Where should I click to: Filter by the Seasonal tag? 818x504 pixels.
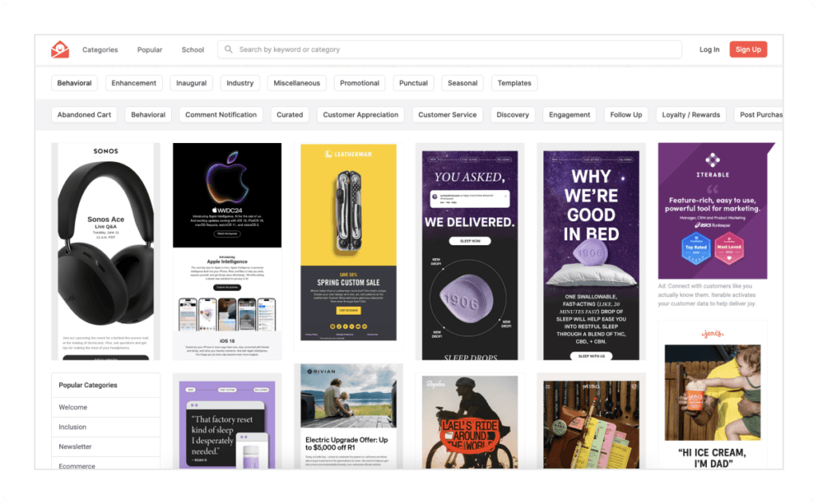463,83
